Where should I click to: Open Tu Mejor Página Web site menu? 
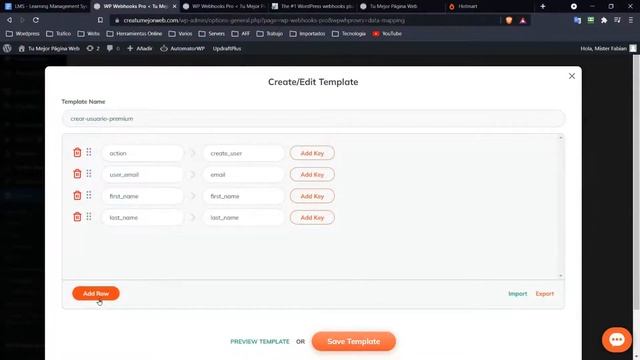(x=49, y=48)
